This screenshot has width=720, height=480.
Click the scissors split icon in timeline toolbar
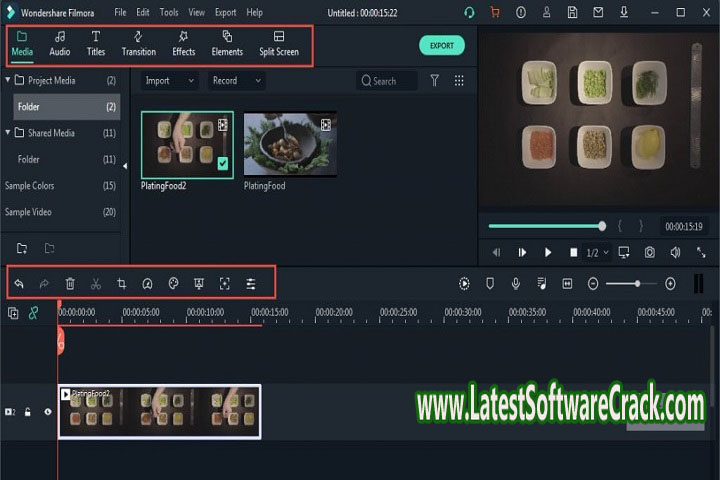95,284
